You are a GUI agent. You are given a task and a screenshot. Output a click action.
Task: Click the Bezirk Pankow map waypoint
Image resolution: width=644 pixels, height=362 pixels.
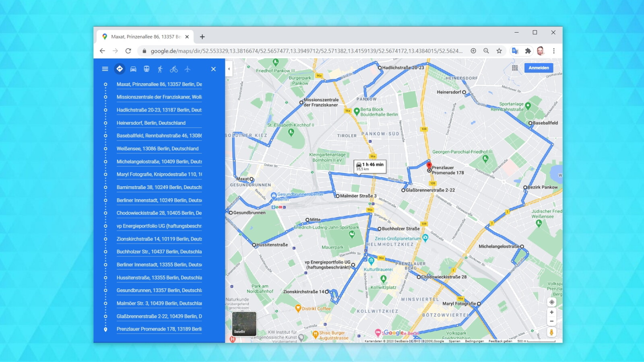pos(525,187)
